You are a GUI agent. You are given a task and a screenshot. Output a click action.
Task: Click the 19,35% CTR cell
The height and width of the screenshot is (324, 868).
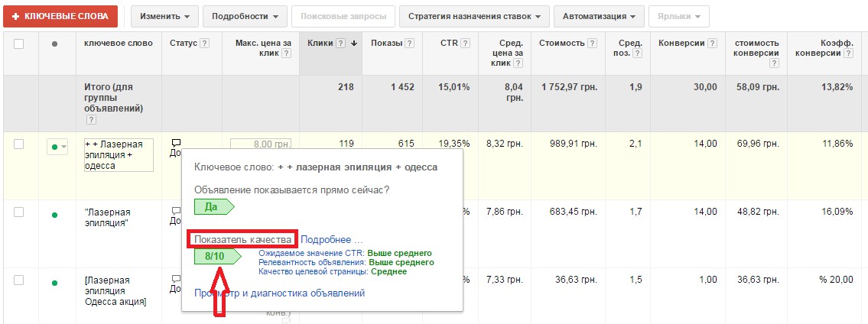(454, 144)
